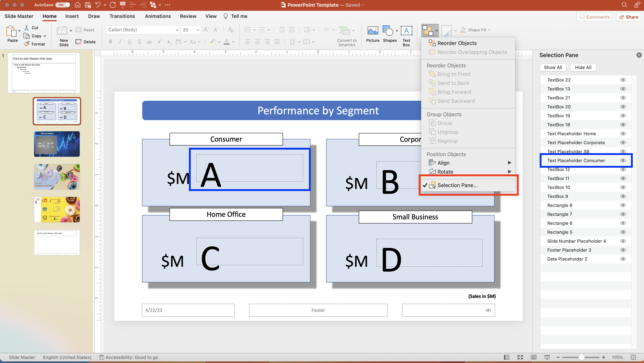Switch to the Transitions tab
Viewport: 644px width, 363px height.
coord(122,16)
